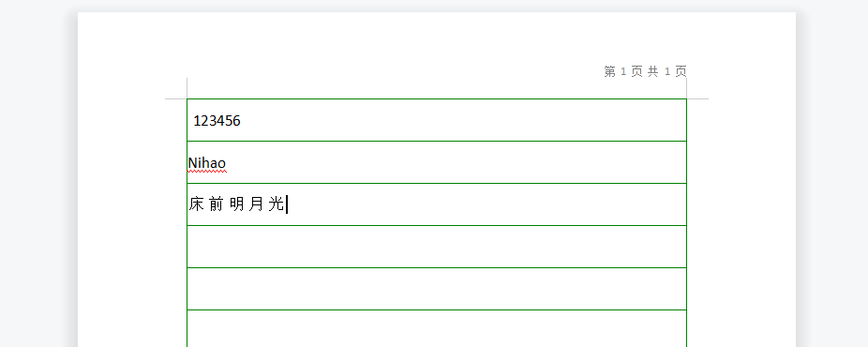The image size is (868, 347).
Task: Click the border line below the 床前明月光 row
Action: pos(437,225)
